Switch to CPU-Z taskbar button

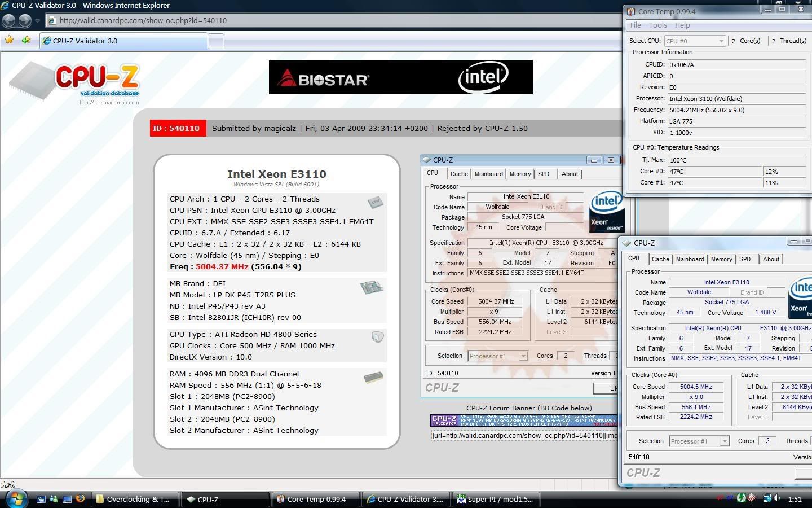click(226, 499)
